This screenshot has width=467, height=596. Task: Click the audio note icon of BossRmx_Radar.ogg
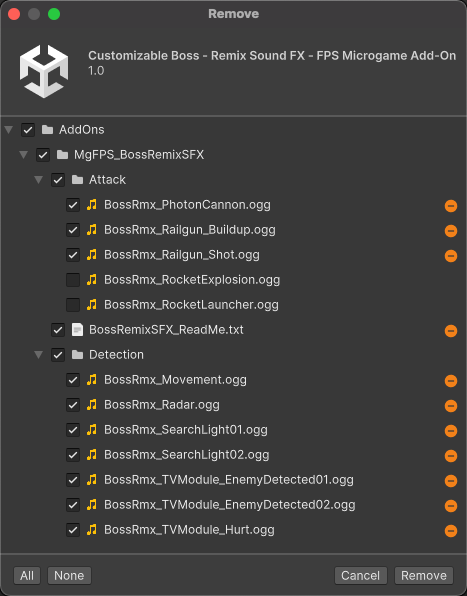click(x=92, y=405)
